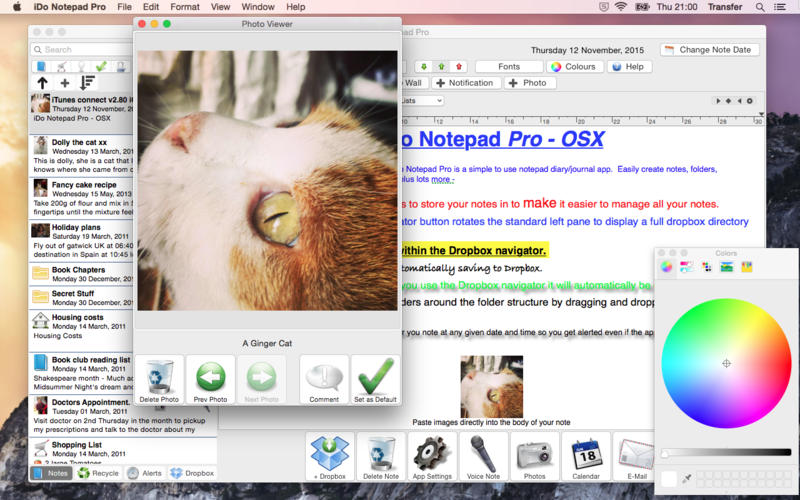Open the Window menu
Screen dimensions: 800x500
[258, 7]
